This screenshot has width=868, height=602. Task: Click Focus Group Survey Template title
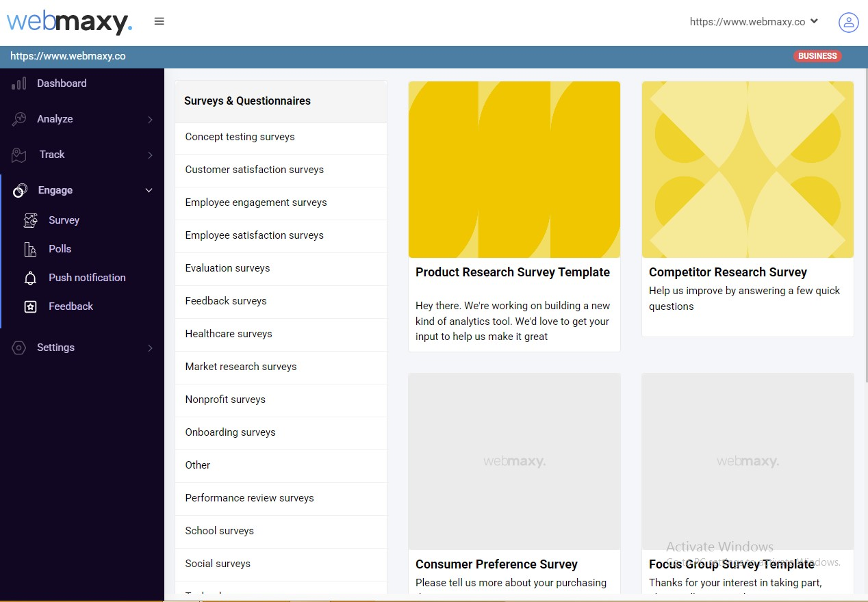732,564
